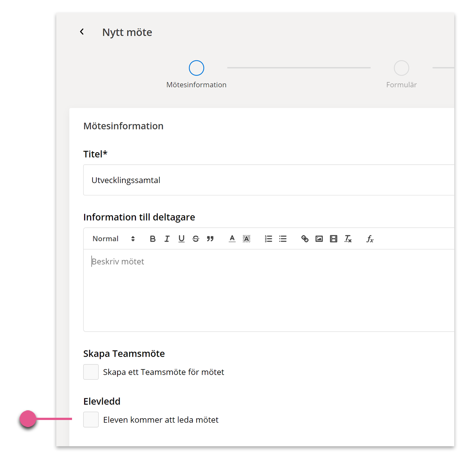The image size is (476, 462).
Task: Go back with the arrow beside Nytt möte
Action: (82, 32)
